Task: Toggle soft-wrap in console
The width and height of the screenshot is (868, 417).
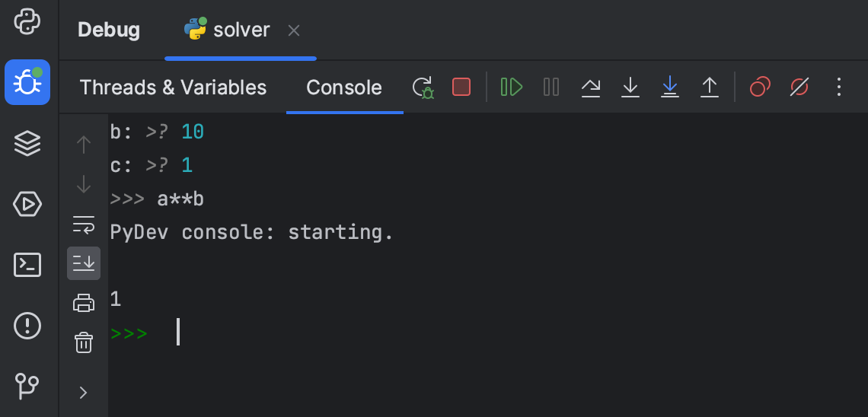Action: [x=84, y=224]
